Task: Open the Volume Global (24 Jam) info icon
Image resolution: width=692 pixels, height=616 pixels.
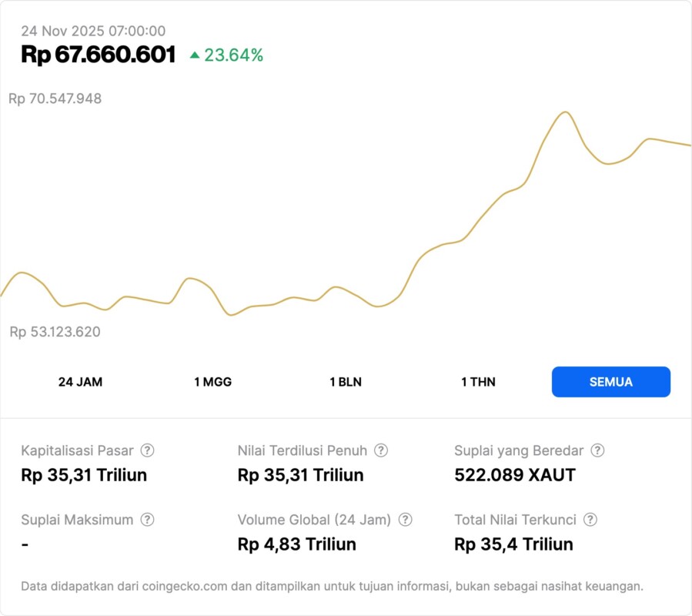Action: tap(406, 520)
